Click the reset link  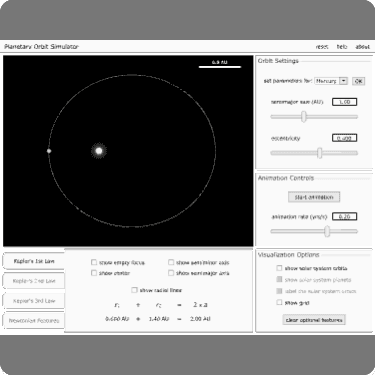322,47
